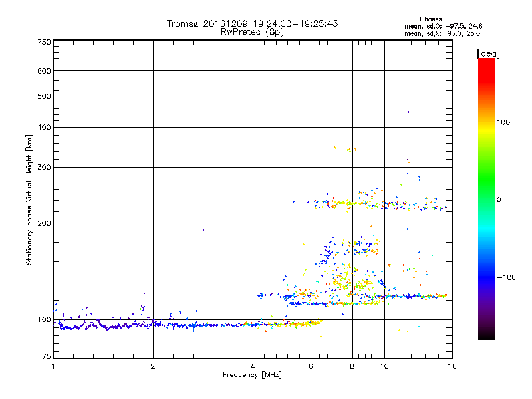
Task: Click the x-axis '6' tick label
Action: tap(311, 366)
